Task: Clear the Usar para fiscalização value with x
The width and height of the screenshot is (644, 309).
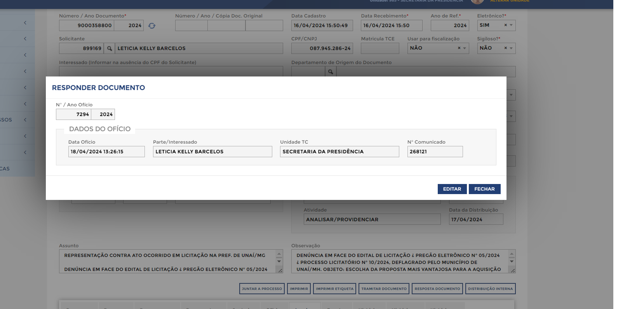Action: (459, 48)
